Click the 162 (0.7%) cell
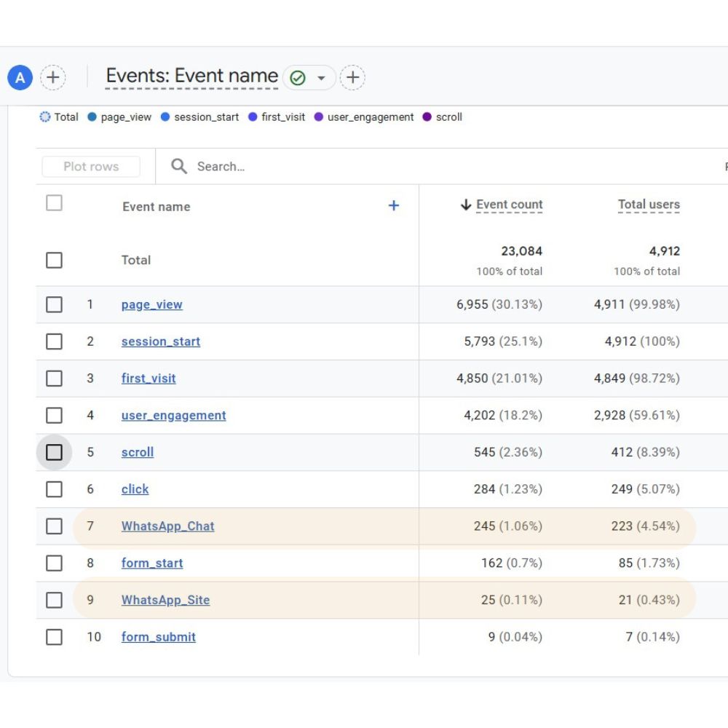The width and height of the screenshot is (728, 728). [x=512, y=563]
